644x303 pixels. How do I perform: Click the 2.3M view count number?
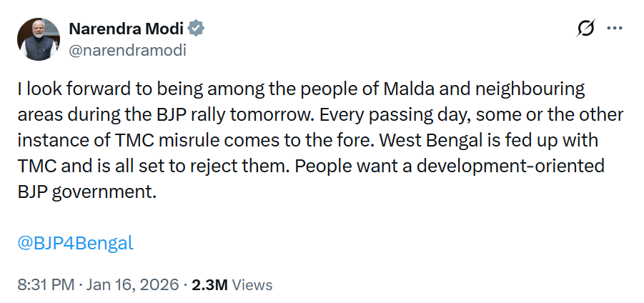210,284
